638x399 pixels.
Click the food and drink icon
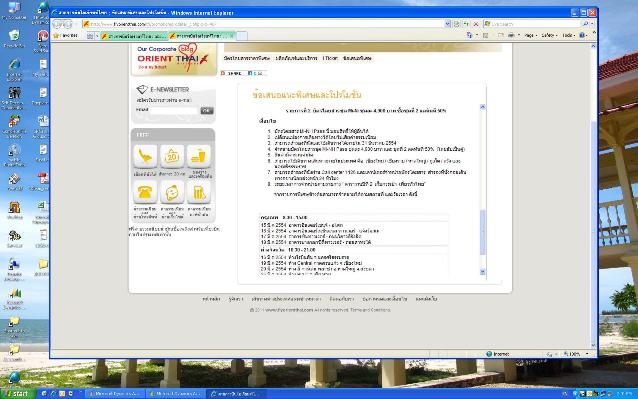coord(199,156)
